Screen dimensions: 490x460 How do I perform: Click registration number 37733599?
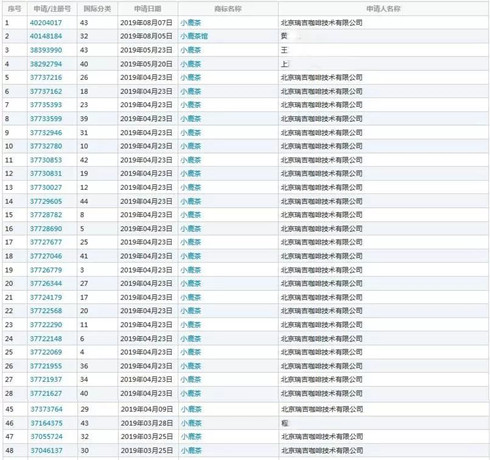click(x=46, y=119)
